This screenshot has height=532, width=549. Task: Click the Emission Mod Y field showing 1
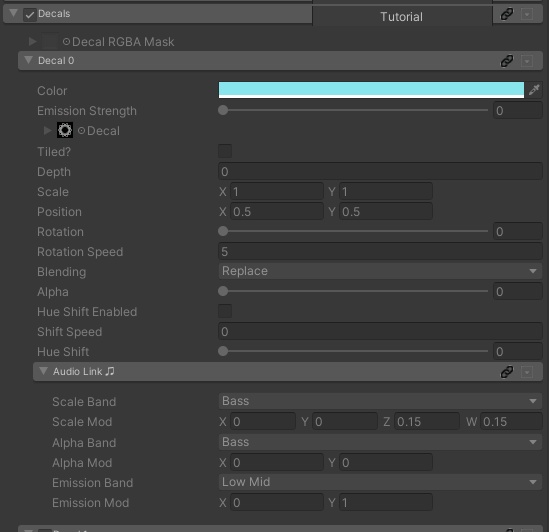[x=385, y=503]
